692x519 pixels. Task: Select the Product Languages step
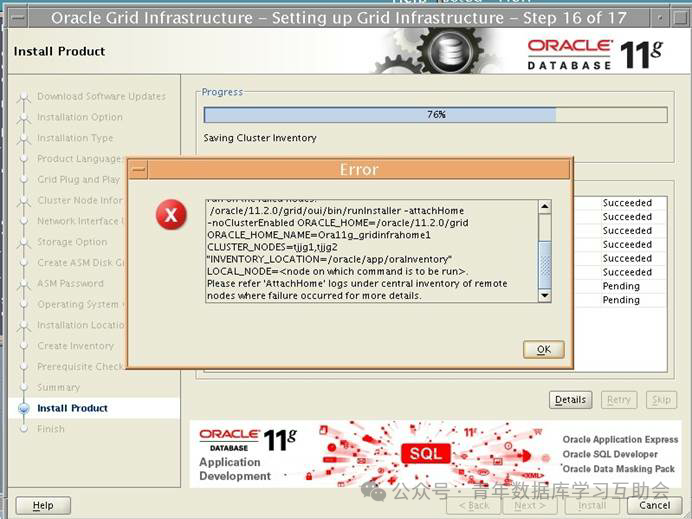[79, 159]
